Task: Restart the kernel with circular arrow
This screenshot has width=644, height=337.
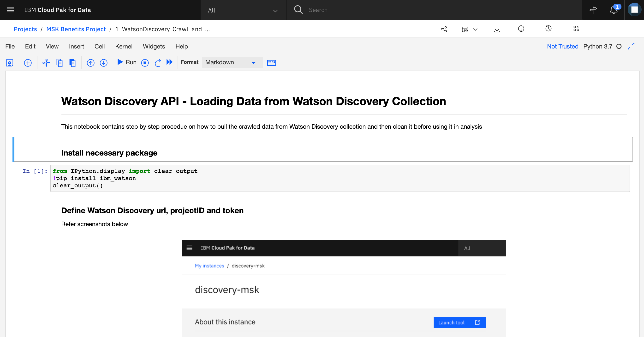Action: (x=157, y=62)
